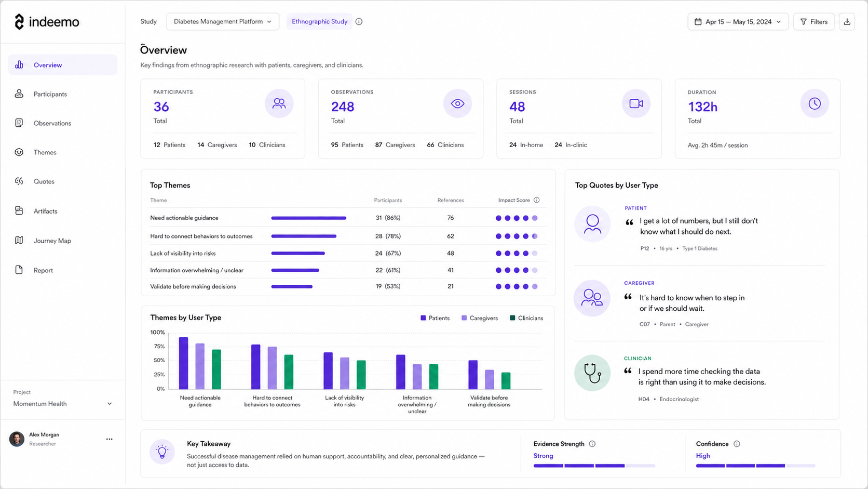Click the Need actionable guidance theme bar
This screenshot has height=489, width=868.
308,218
